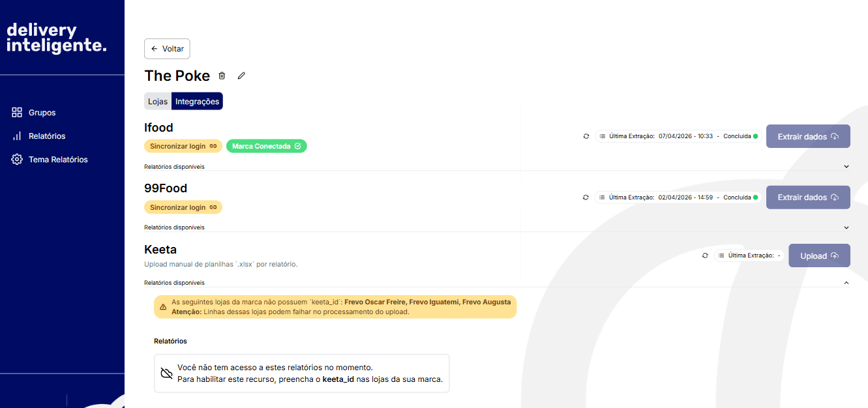The height and width of the screenshot is (408, 868).
Task: Click the delivery inteligente logo
Action: [x=56, y=38]
